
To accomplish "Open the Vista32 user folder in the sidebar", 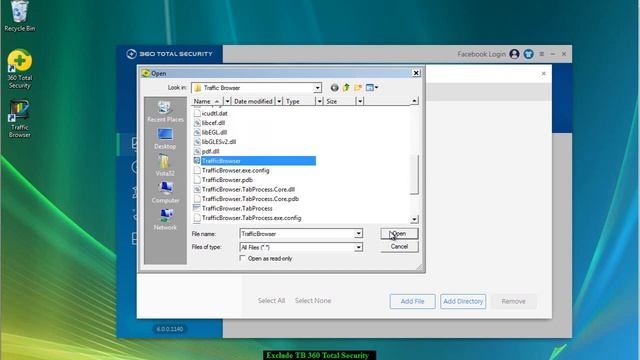I will tap(165, 165).
